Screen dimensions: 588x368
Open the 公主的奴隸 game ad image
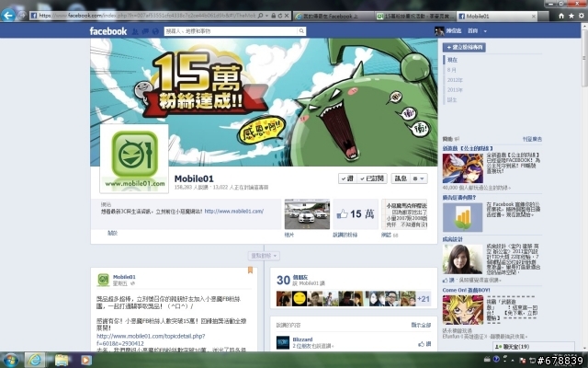[462, 167]
